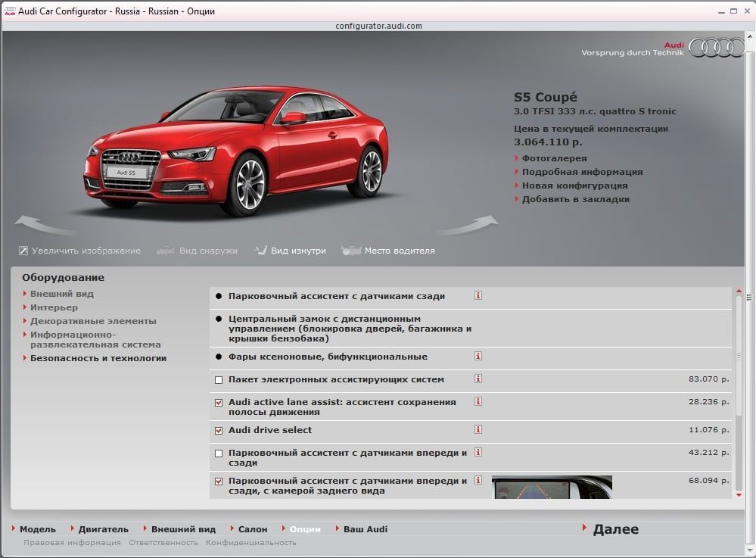The width and height of the screenshot is (756, 558).
Task: Click options list scroll down arrow
Action: tap(739, 495)
